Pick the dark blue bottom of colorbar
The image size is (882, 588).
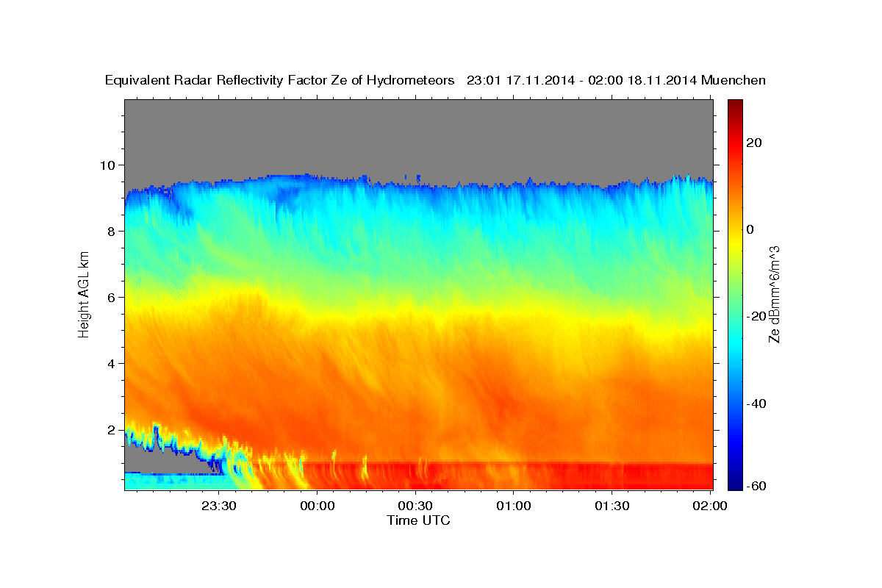[736, 484]
